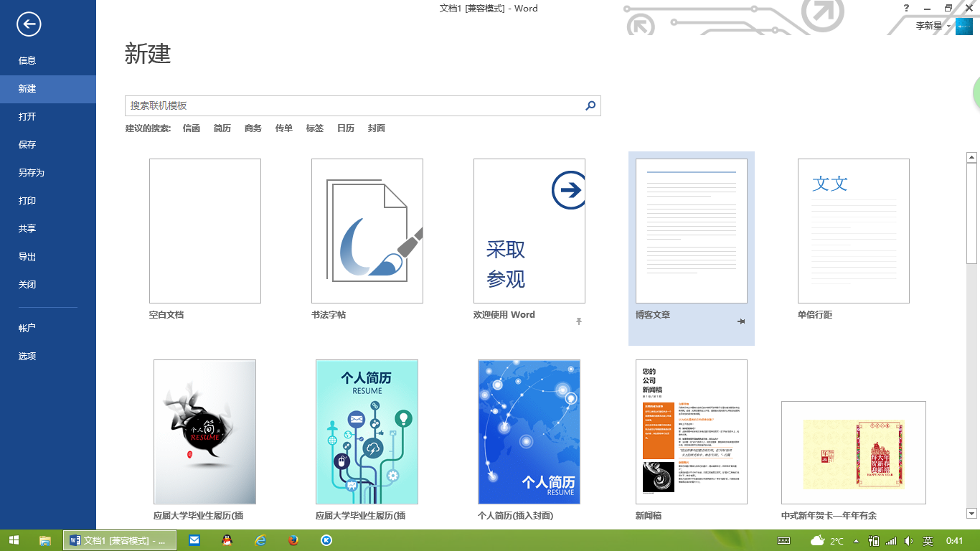Viewport: 980px width, 551px height.
Task: Click the weather 2°C tray icon
Action: 826,541
